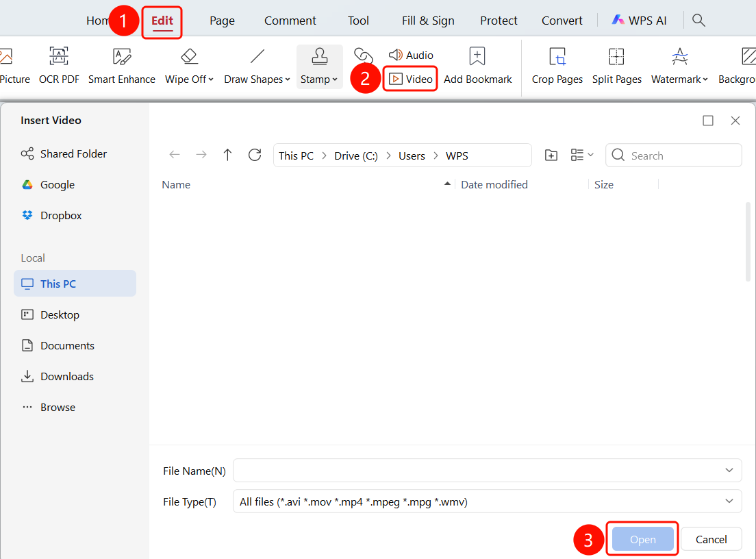Insert a link using the chain icon

click(363, 56)
